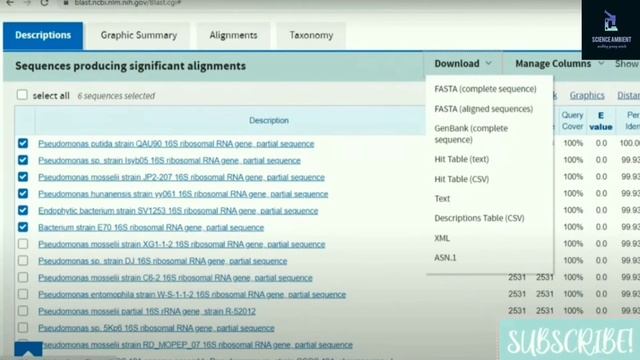640x360 pixels.
Task: Uncheck Pseudomonas hunanensis strain yy061 checkbox
Action: [23, 193]
